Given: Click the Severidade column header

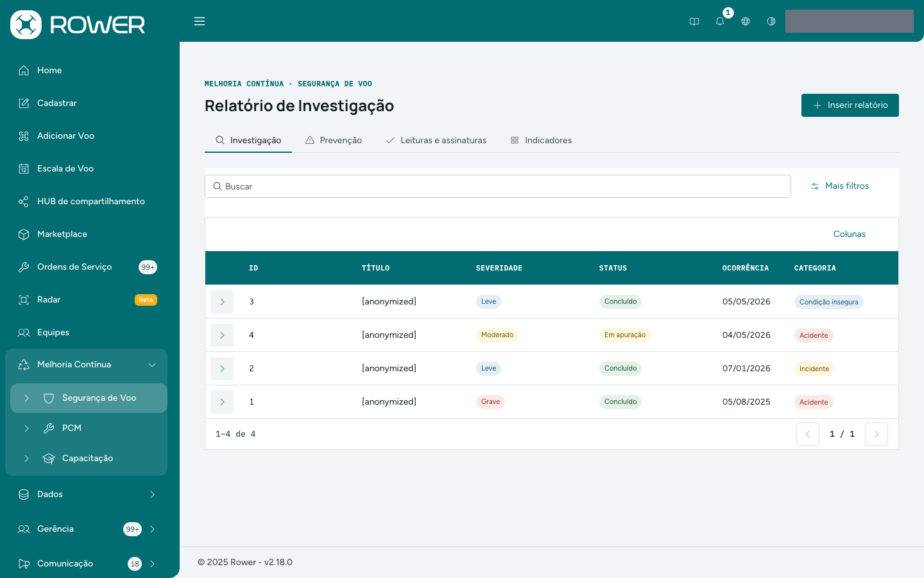Looking at the screenshot, I should pos(499,268).
